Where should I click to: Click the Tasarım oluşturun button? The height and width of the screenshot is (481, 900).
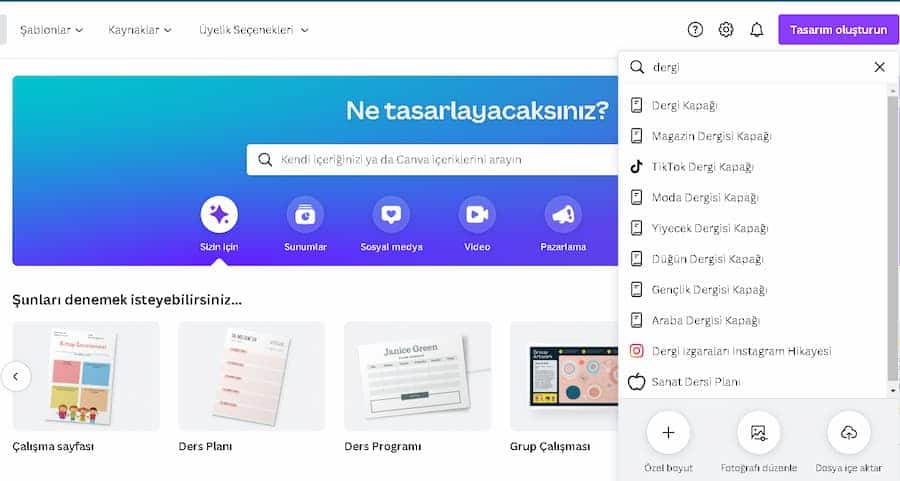838,30
